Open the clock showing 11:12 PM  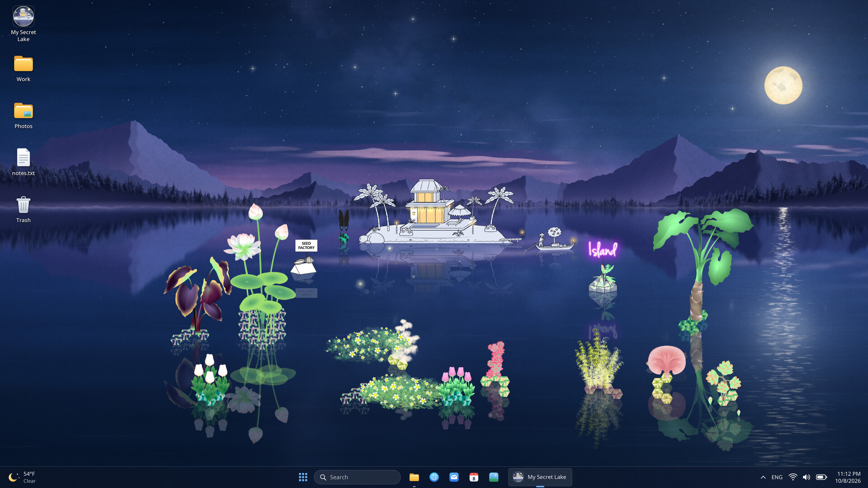click(848, 477)
